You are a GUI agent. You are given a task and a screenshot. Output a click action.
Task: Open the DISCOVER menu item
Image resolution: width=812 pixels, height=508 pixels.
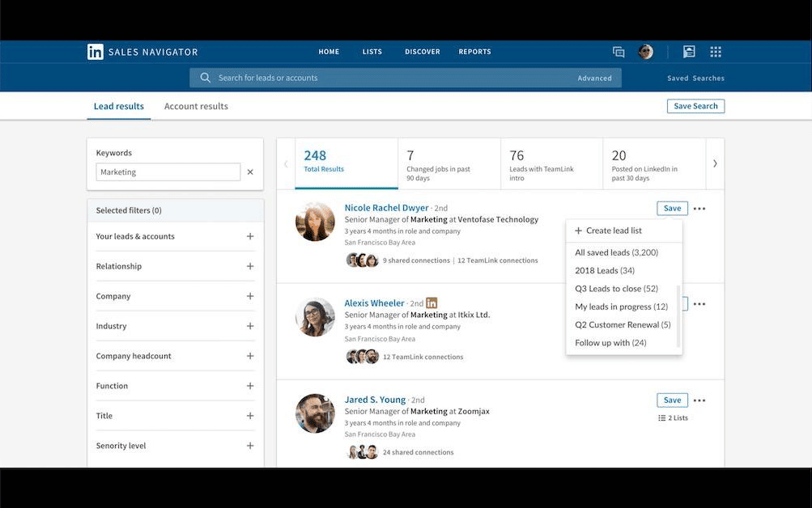pyautogui.click(x=423, y=52)
